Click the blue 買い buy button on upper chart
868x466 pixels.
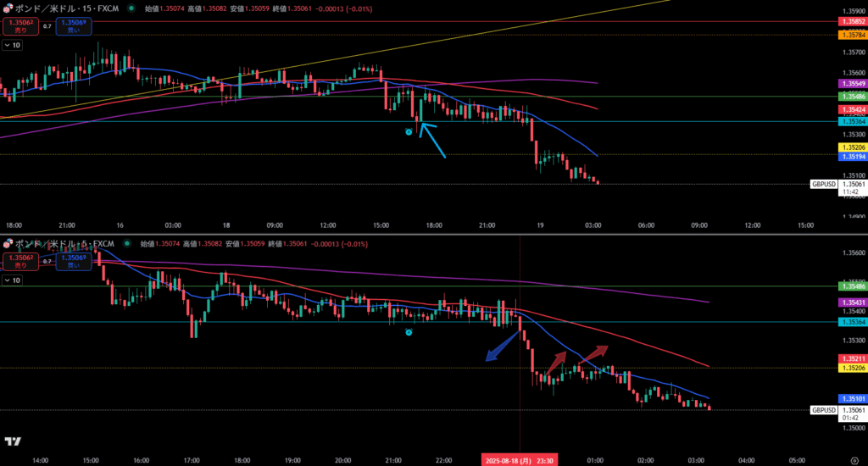pos(74,25)
